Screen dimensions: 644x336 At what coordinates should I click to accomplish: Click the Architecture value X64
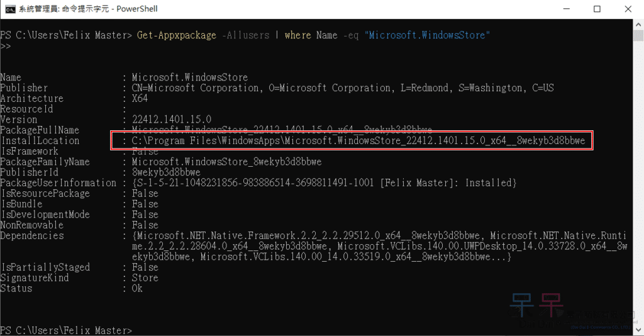(140, 99)
